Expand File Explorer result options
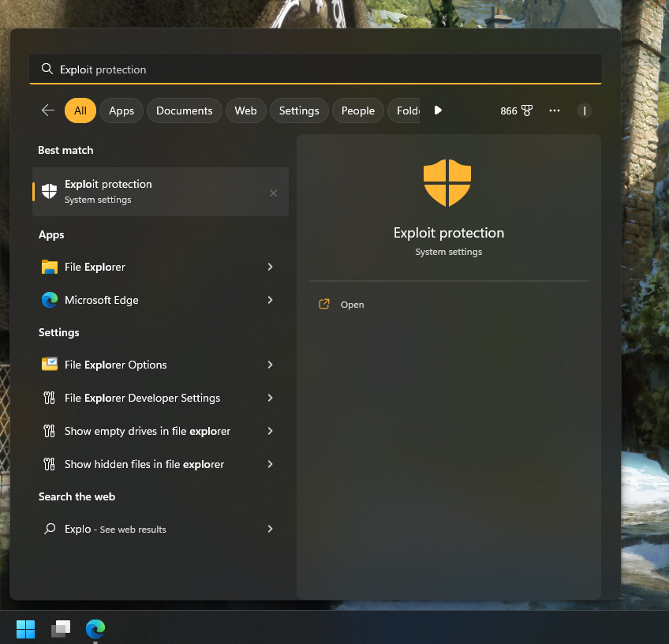 coord(270,267)
